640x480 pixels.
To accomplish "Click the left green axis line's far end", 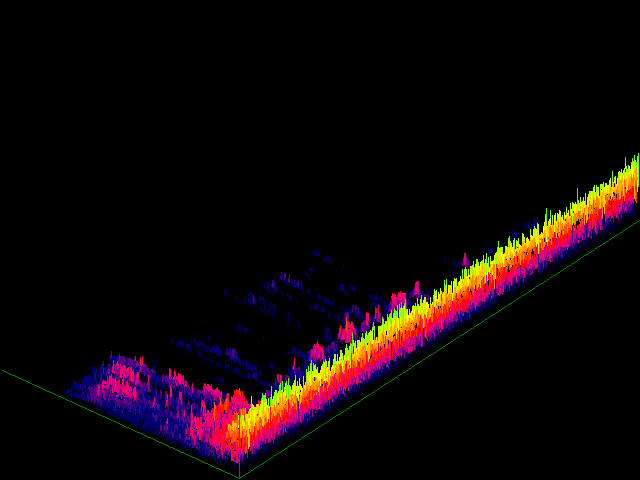I will 3,371.
